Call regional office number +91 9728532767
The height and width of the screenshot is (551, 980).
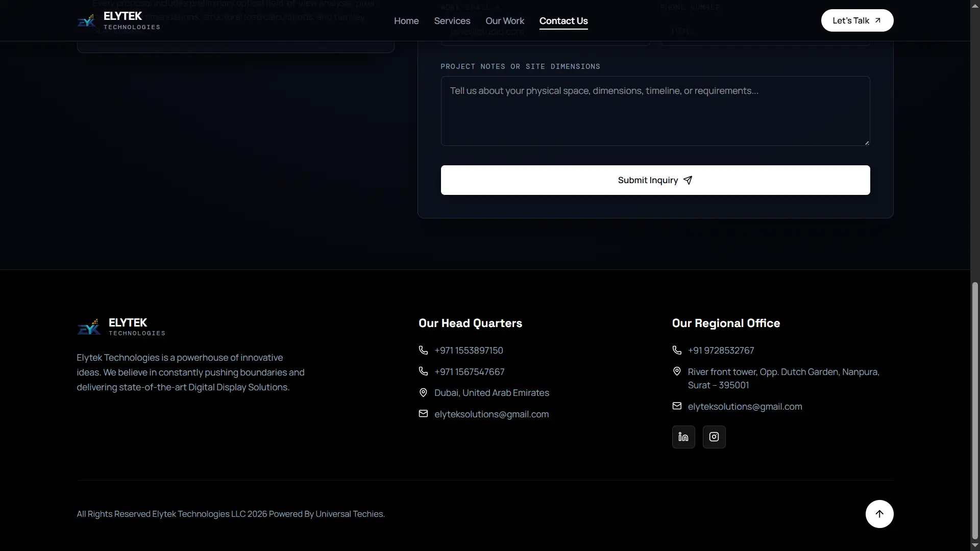pos(721,350)
